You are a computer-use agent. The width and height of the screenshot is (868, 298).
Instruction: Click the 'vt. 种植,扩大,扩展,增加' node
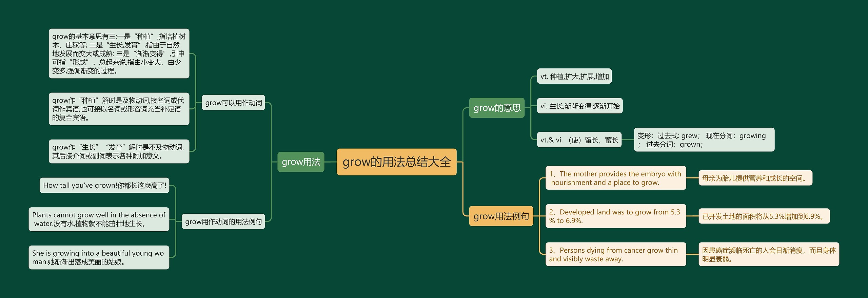pos(574,76)
